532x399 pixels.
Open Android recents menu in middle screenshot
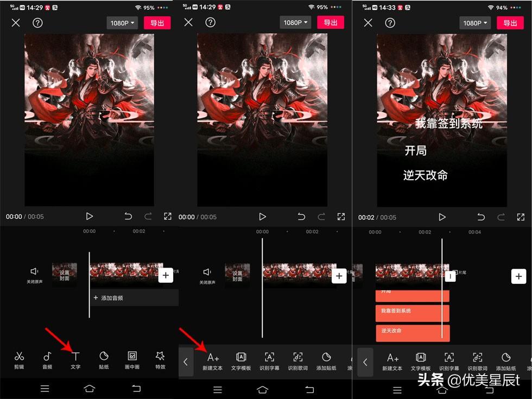pyautogui.click(x=218, y=389)
